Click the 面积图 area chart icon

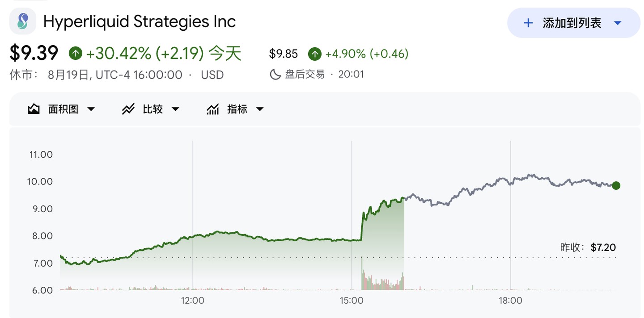34,109
